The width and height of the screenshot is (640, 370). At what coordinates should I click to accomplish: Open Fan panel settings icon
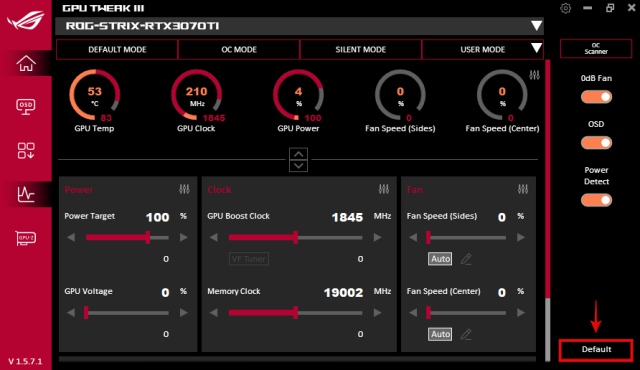pos(523,189)
